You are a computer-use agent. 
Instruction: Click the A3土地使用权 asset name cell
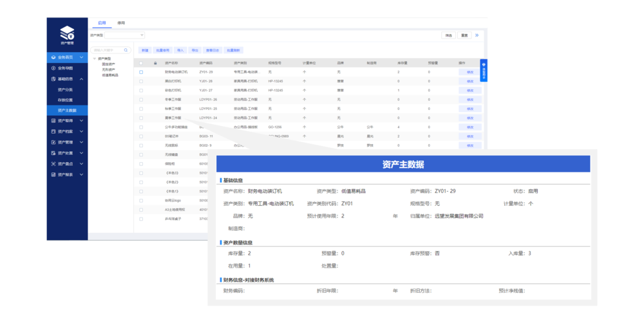pos(175,210)
